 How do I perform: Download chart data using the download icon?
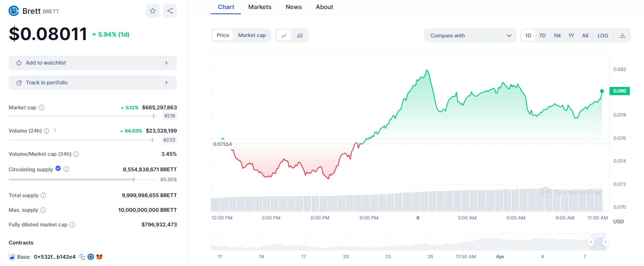[x=622, y=36]
